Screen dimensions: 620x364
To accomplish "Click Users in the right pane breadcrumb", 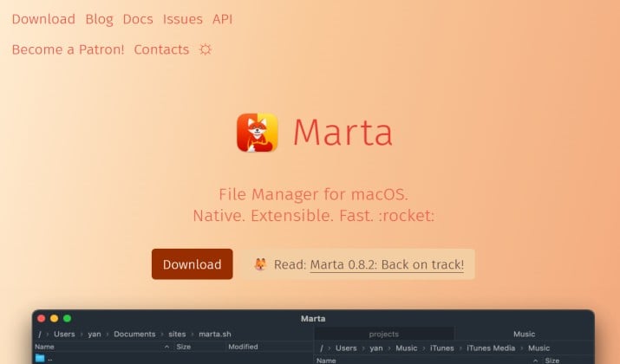I will pyautogui.click(x=346, y=348).
